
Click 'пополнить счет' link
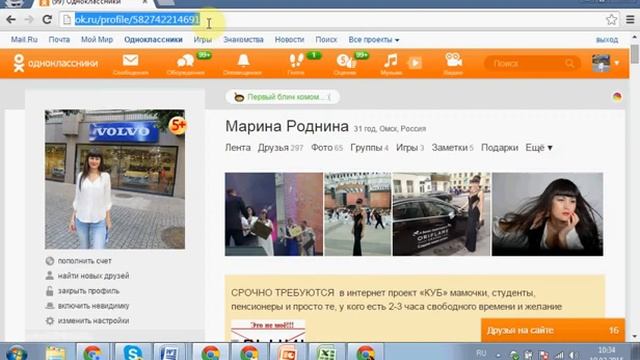[84, 261]
